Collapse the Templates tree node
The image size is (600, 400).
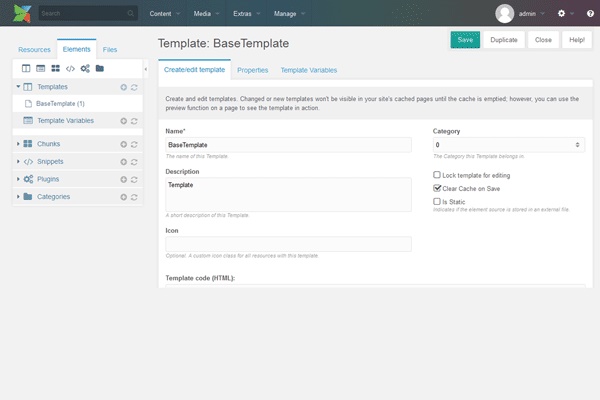[x=18, y=87]
